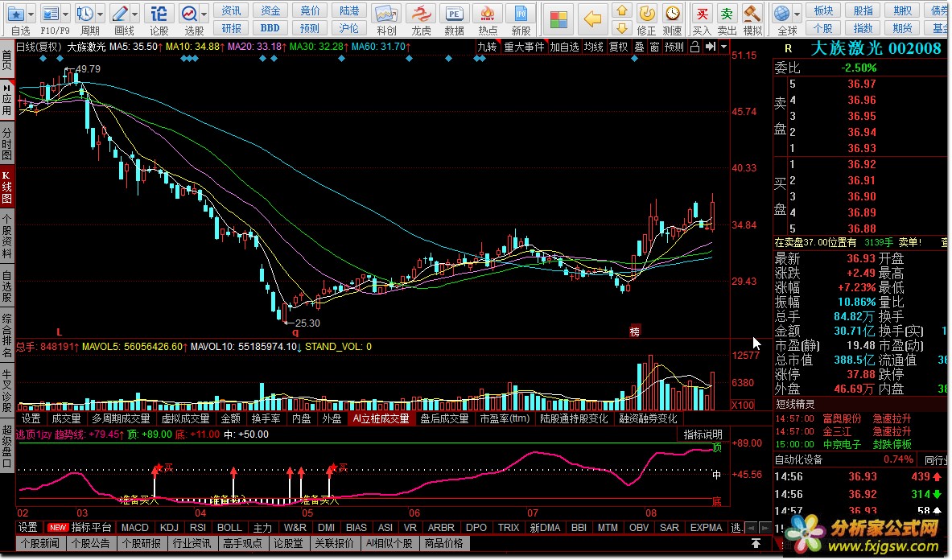Viewport: 952px width, 560px height.
Task: Toggle the 预测 forecast on chart
Action: coord(674,47)
